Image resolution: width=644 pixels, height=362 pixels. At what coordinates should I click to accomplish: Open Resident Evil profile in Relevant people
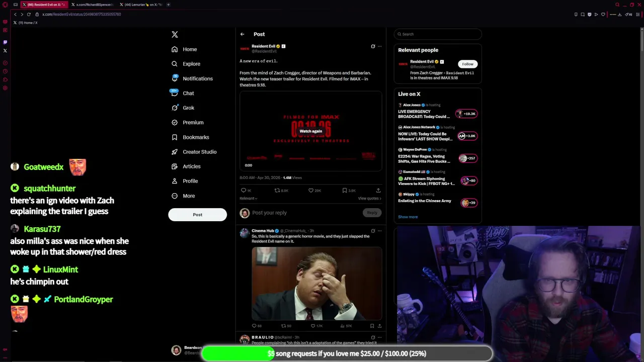click(x=422, y=62)
